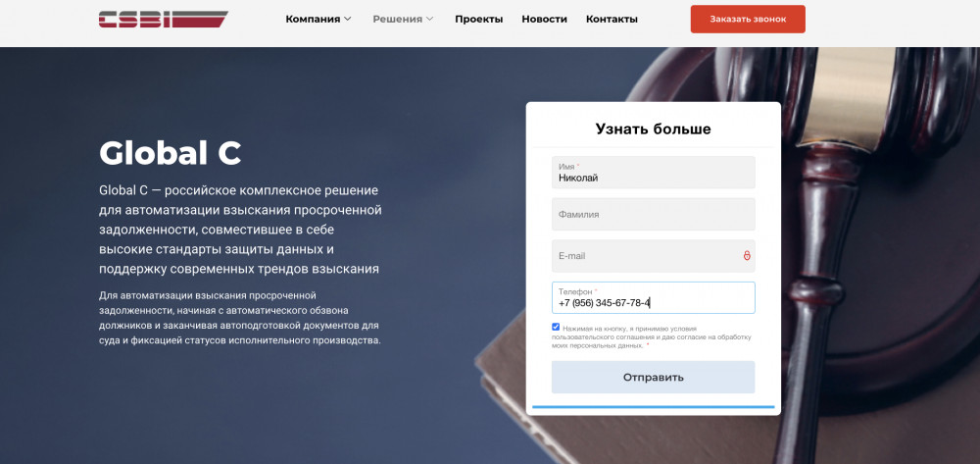980x464 pixels.
Task: Click the consent text about пользовательского соглашения
Action: [652, 336]
